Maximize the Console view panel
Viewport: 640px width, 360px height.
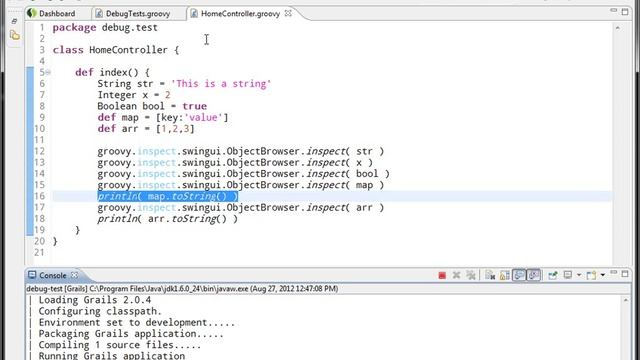pyautogui.click(x=625, y=274)
